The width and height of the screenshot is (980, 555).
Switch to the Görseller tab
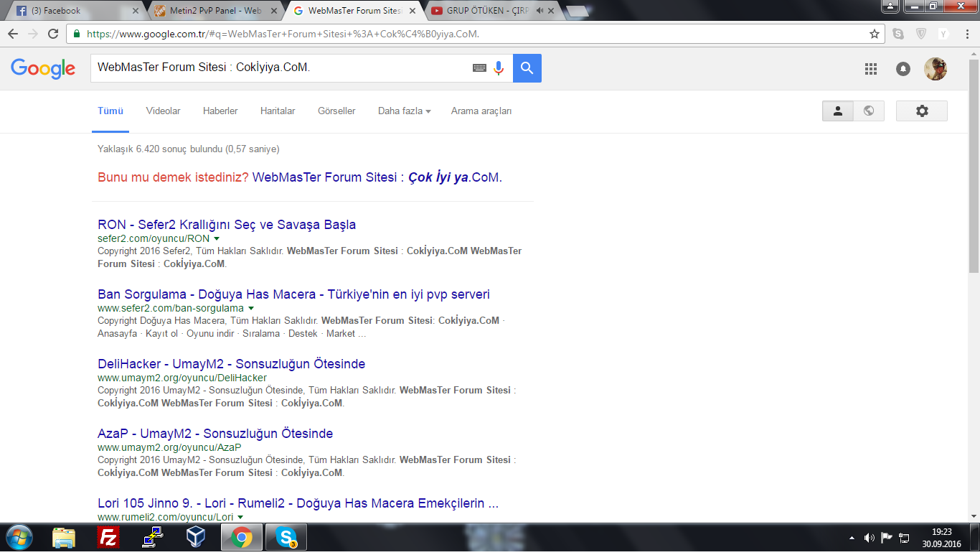click(336, 111)
